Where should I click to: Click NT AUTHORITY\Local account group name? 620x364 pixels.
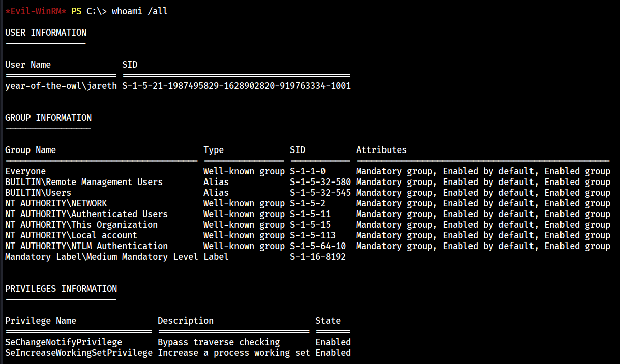coord(71,235)
